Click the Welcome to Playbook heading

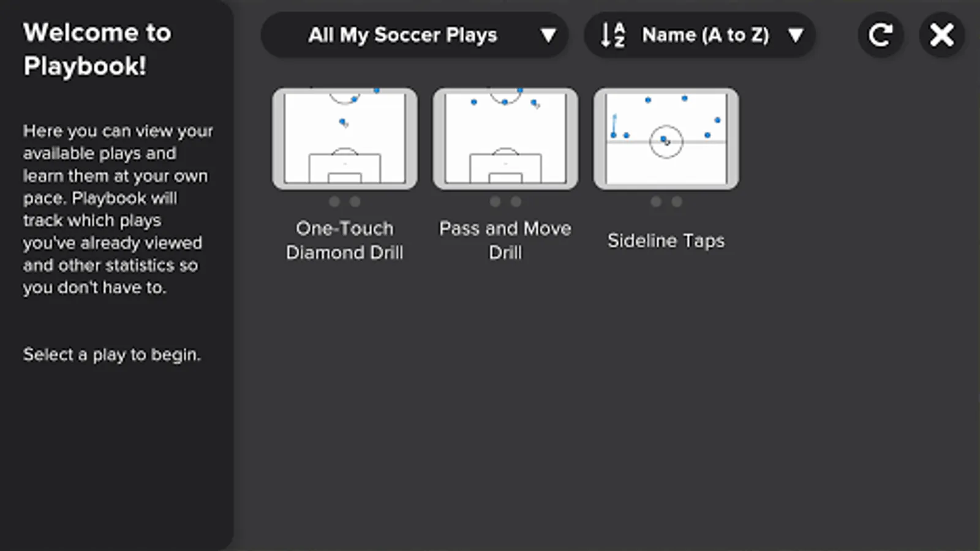pyautogui.click(x=97, y=49)
